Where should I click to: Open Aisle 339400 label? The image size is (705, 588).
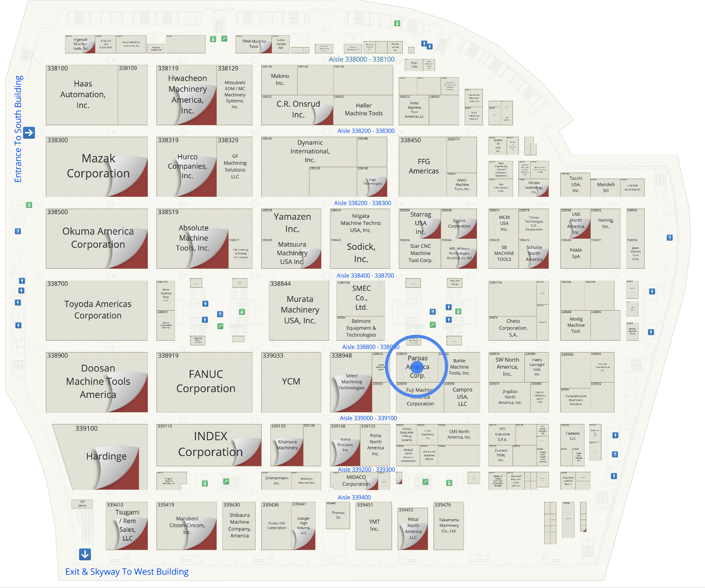click(354, 498)
